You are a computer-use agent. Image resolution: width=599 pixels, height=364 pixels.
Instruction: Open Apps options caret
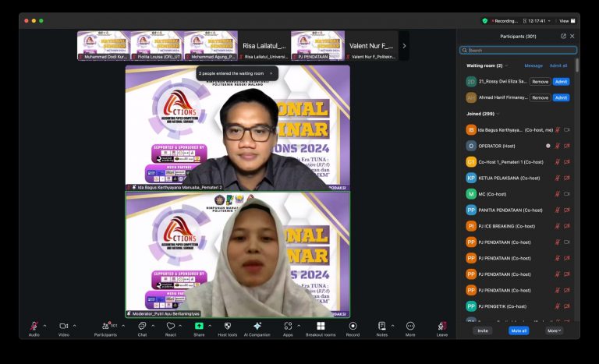tap(299, 326)
